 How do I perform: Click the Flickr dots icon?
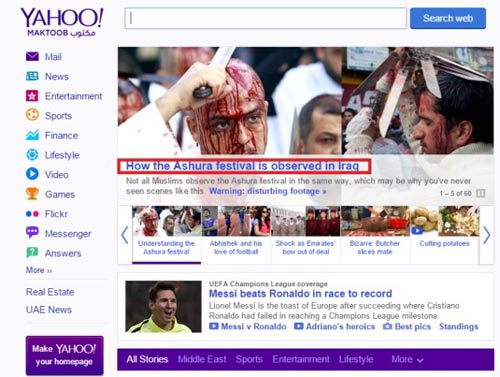click(32, 214)
